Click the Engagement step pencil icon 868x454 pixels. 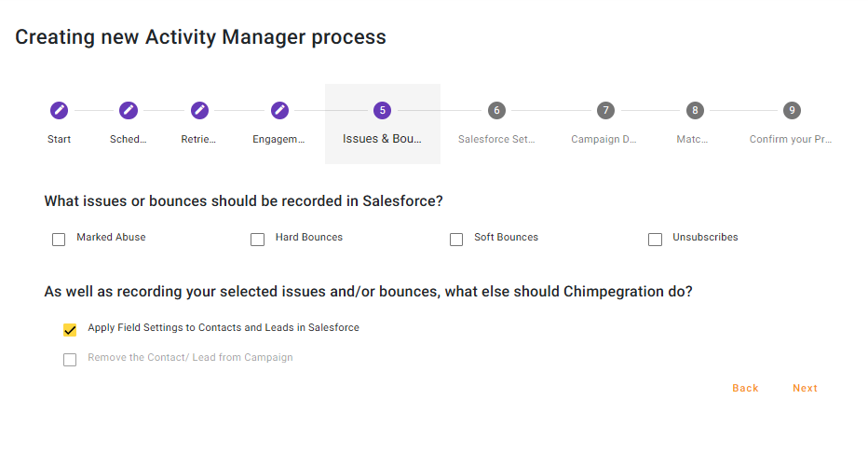(x=279, y=110)
